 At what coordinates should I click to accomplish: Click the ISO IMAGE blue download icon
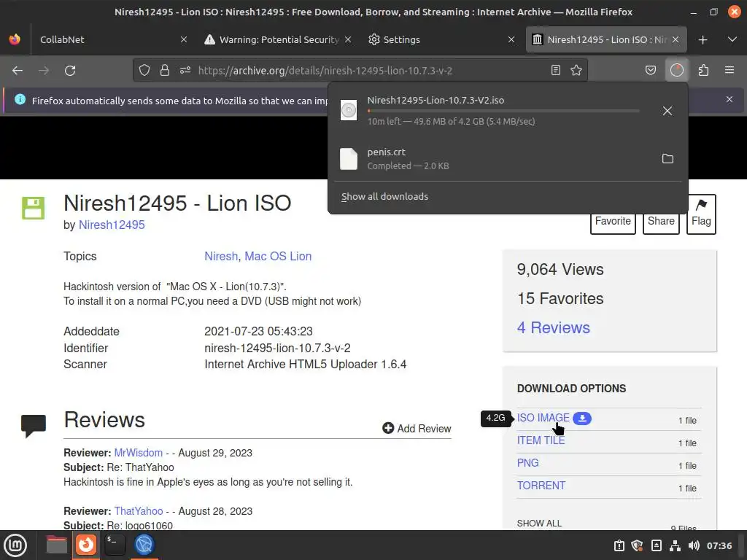(x=581, y=418)
